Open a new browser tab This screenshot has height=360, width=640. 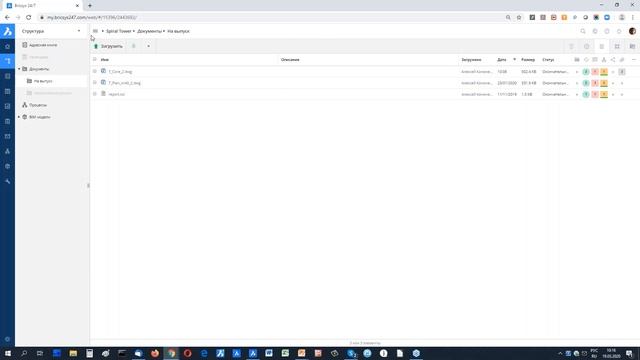coord(90,6)
